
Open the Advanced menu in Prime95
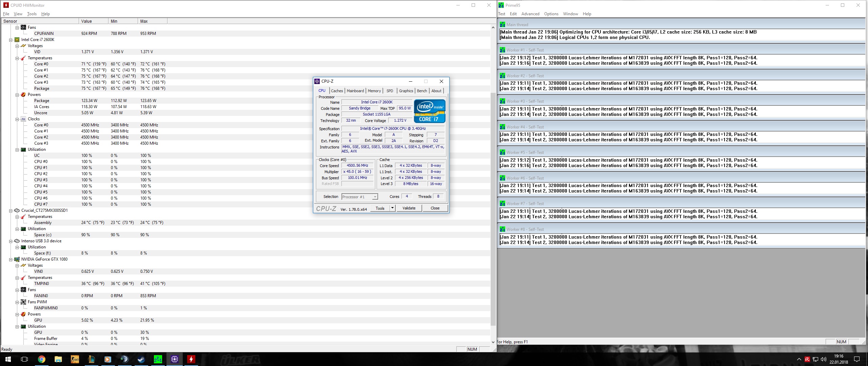click(x=530, y=14)
